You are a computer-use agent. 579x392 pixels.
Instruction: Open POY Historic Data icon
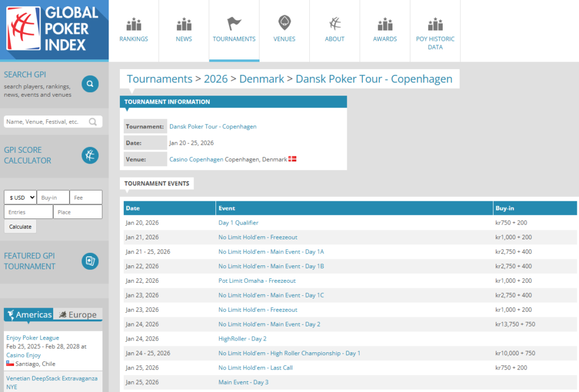pos(435,24)
